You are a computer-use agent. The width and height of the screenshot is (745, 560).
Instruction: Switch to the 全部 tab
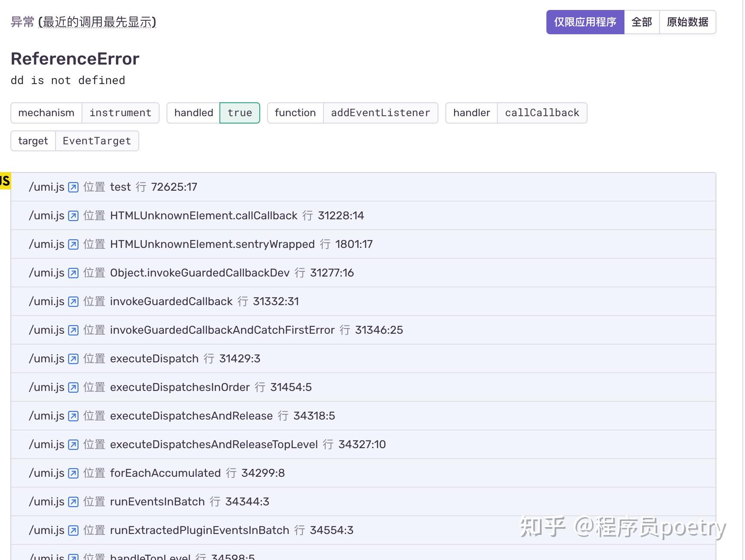pos(641,21)
